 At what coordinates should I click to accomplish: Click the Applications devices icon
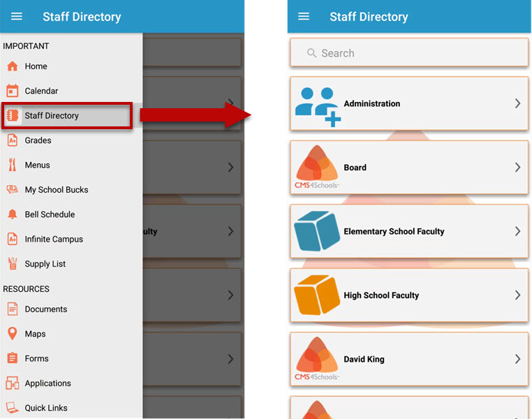click(13, 383)
